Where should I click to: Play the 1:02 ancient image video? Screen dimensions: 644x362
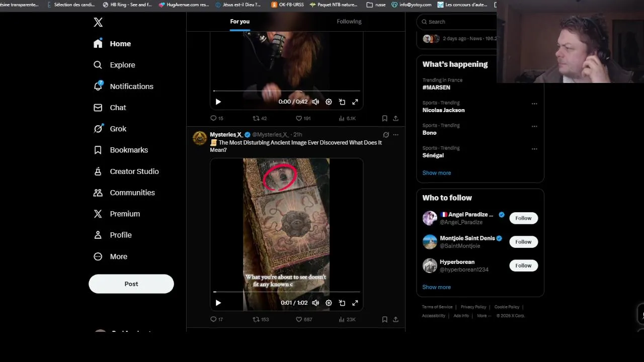[218, 303]
